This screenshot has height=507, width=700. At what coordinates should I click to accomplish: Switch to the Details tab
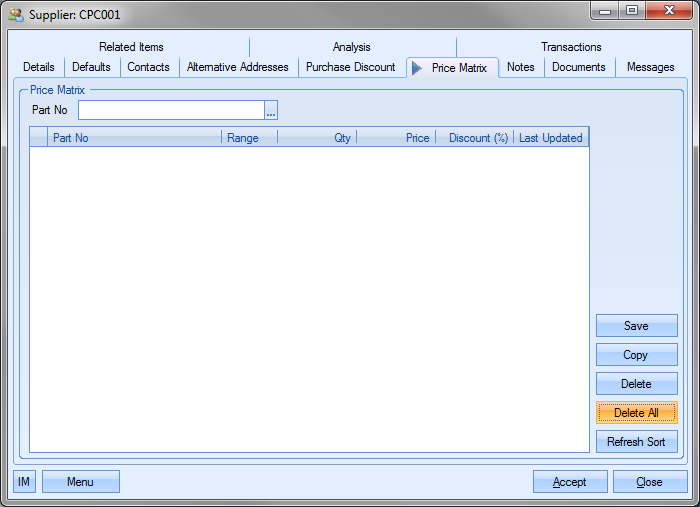point(39,67)
